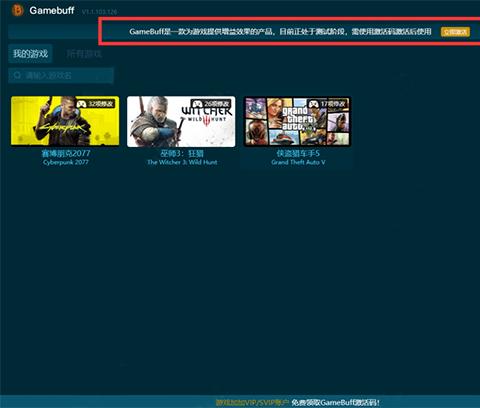
Task: Click the 赛博朋克2077 title text
Action: click(x=66, y=153)
